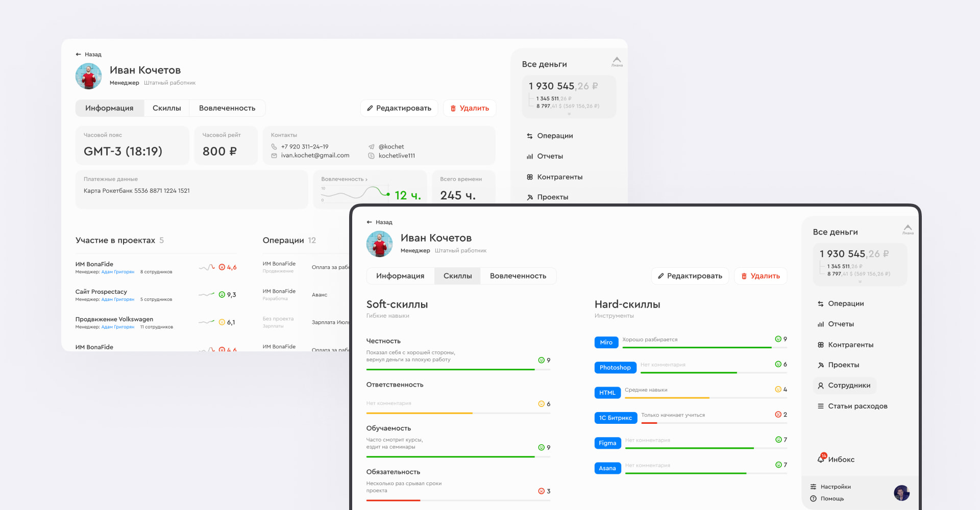Select Вовлеченность tab in the rear window
The image size is (980, 510).
pyautogui.click(x=227, y=108)
